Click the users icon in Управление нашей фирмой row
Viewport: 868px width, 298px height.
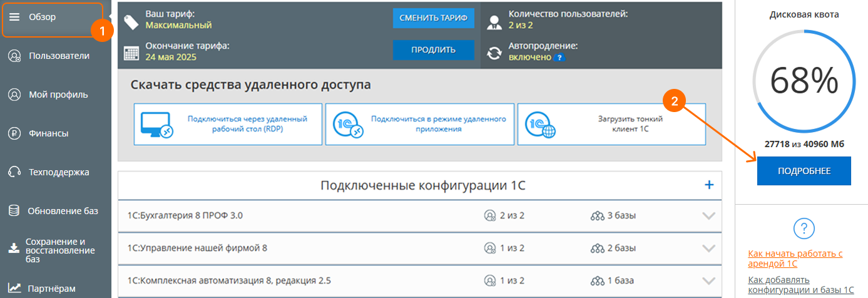(490, 248)
